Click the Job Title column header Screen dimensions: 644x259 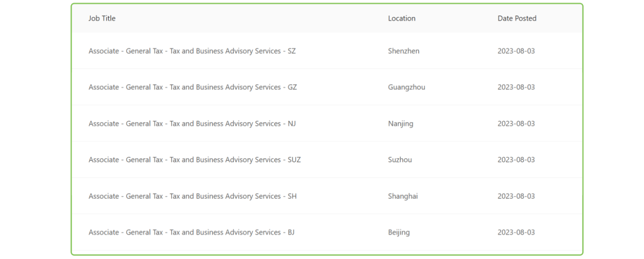click(102, 18)
